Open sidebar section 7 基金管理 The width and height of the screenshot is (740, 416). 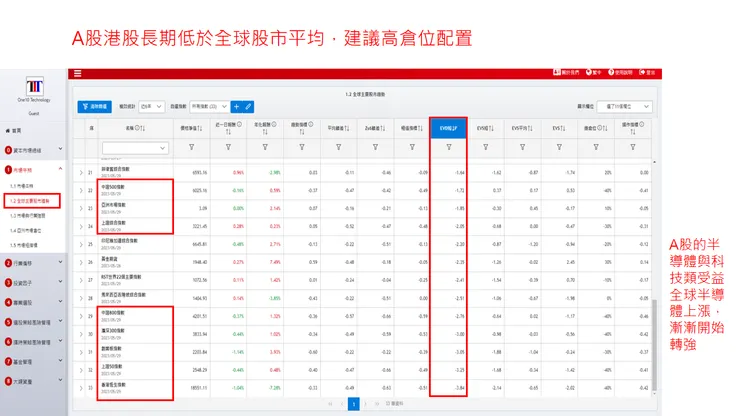point(33,362)
